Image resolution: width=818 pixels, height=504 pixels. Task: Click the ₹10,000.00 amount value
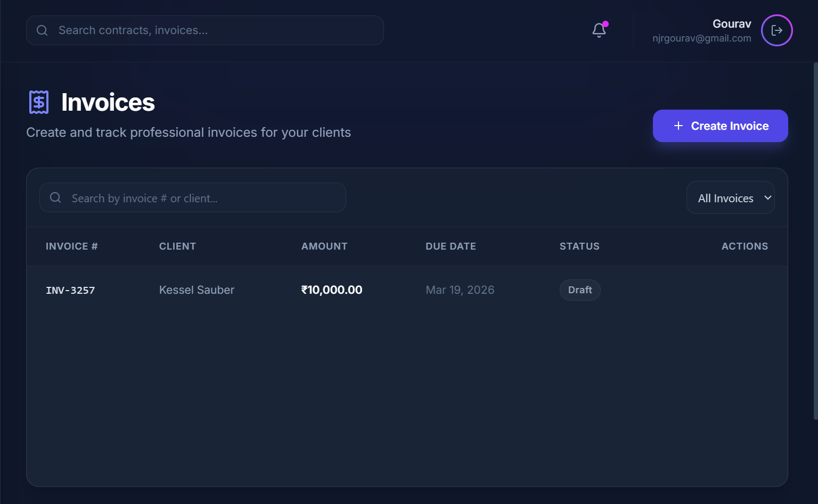(x=331, y=290)
